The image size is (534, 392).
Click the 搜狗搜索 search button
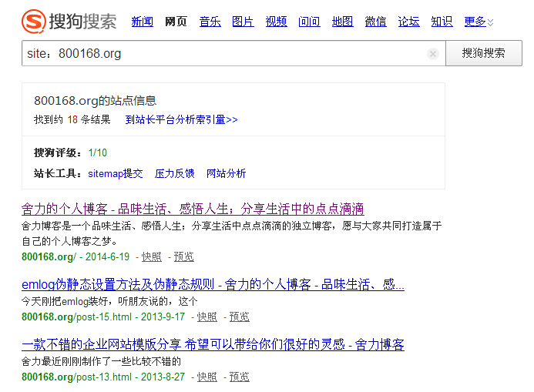coord(484,53)
